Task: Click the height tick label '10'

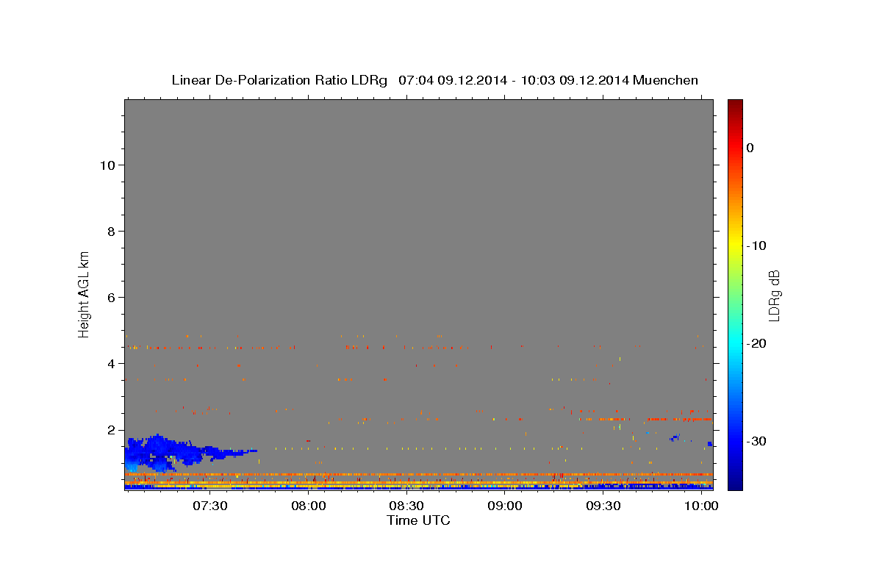Action: [107, 165]
